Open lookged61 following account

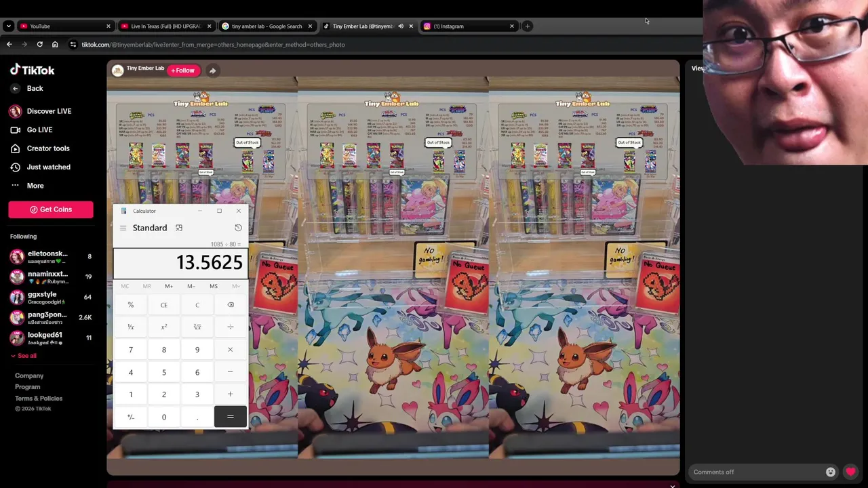coord(51,338)
